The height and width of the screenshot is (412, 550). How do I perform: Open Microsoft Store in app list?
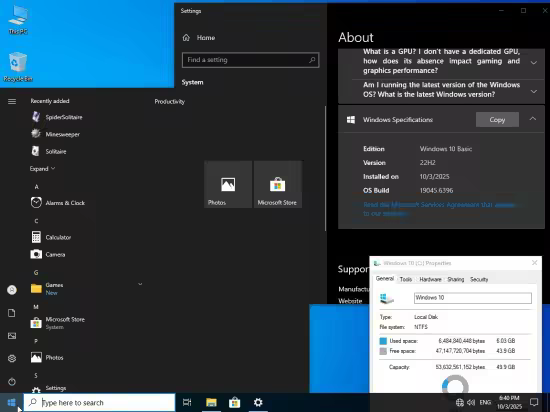tap(58, 323)
